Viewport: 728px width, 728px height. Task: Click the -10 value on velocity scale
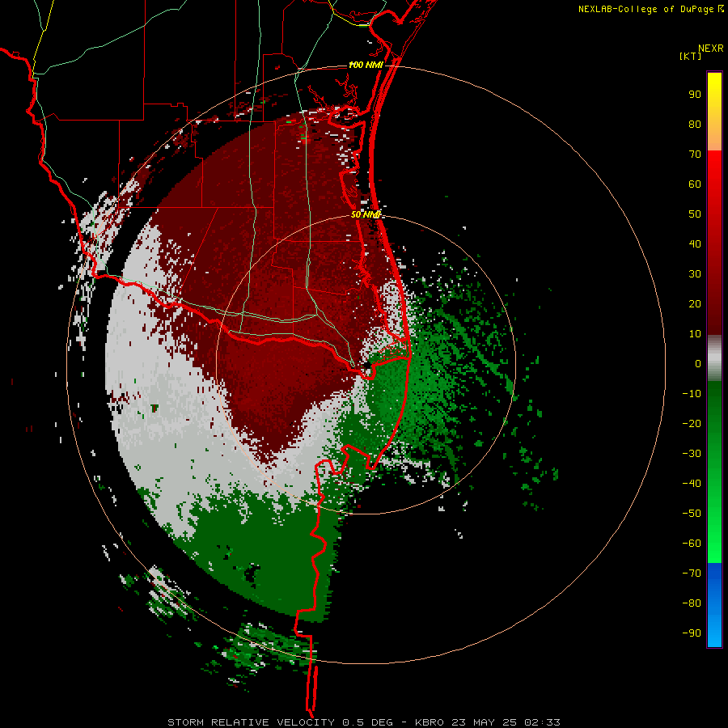[692, 394]
